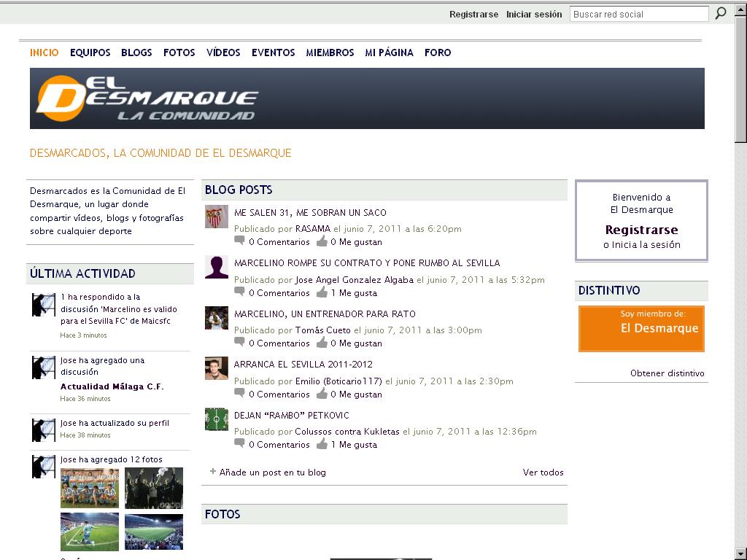Viewport: 747px width, 560px height.
Task: Click thumbs-up icon for ARRANCA EL SEVILLA post
Action: point(322,393)
